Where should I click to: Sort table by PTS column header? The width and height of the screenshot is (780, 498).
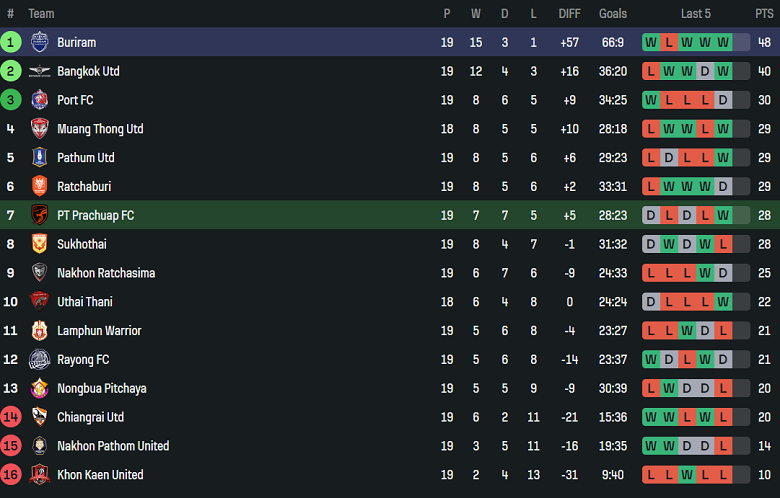(764, 14)
